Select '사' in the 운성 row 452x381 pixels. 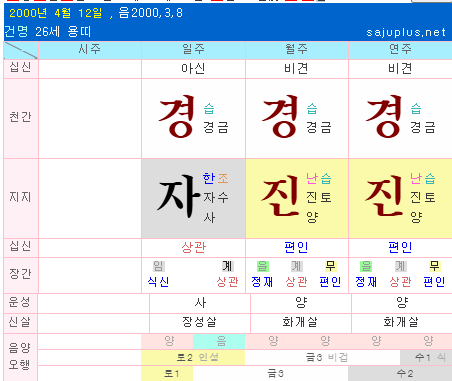(200, 303)
